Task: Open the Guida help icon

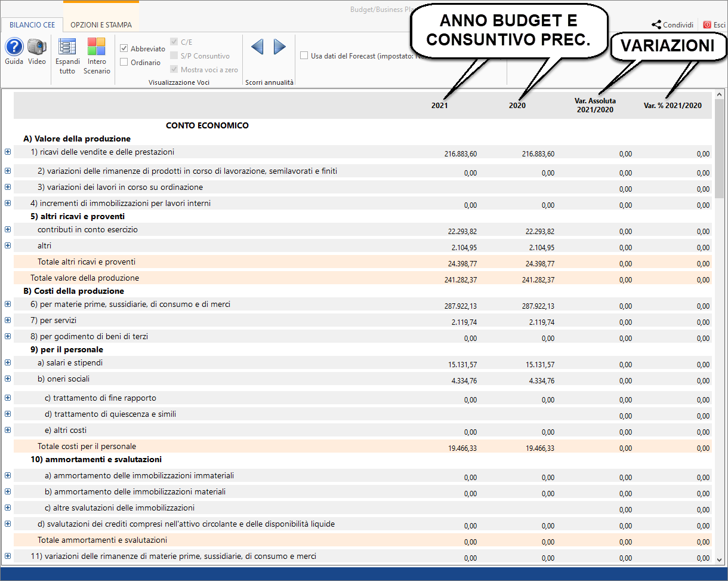Action: point(14,47)
